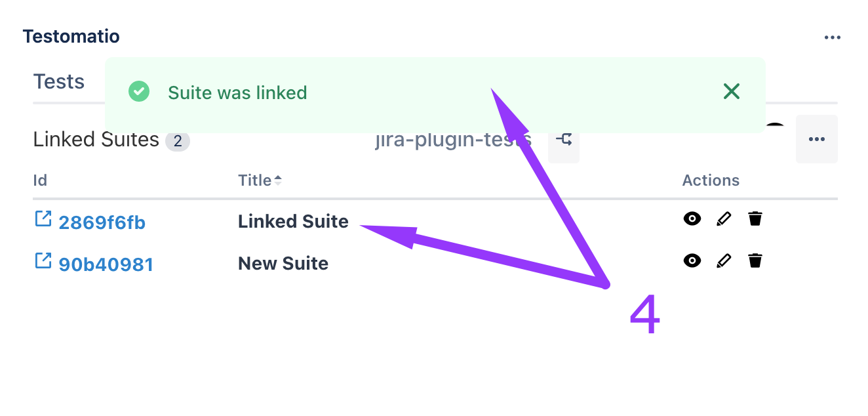Open suite link 2869f6fb
The height and width of the screenshot is (416, 868).
[102, 223]
